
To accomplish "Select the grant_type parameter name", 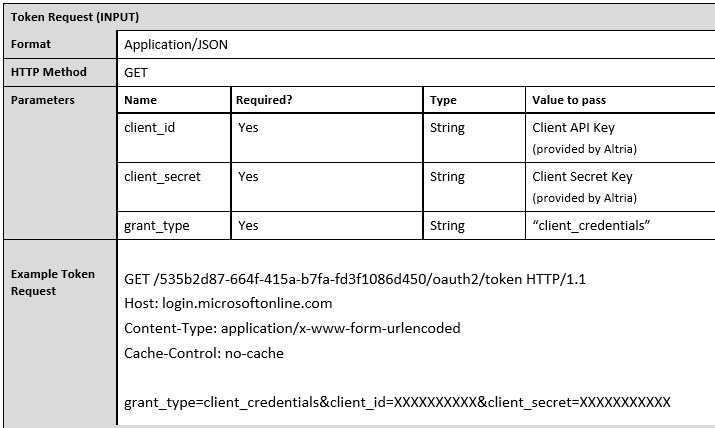I will (157, 226).
